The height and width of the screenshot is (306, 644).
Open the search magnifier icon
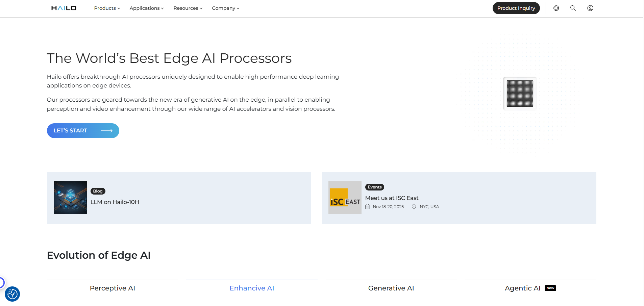pos(573,8)
